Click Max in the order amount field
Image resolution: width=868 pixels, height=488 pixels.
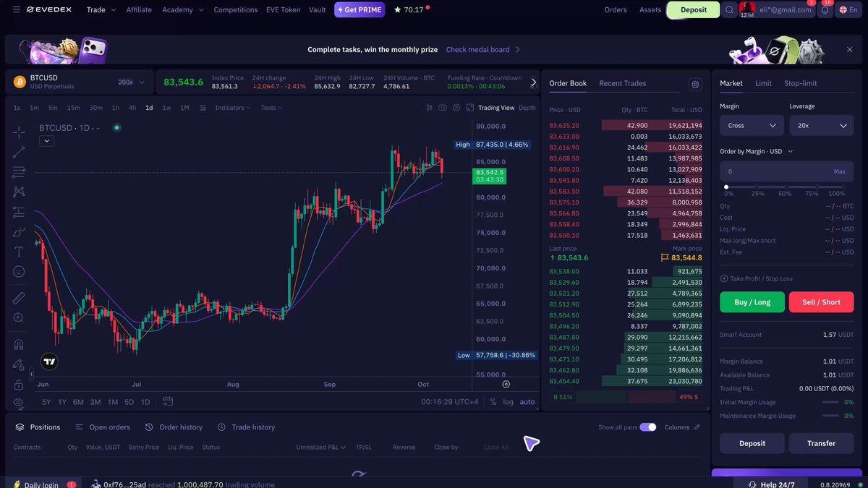(840, 171)
